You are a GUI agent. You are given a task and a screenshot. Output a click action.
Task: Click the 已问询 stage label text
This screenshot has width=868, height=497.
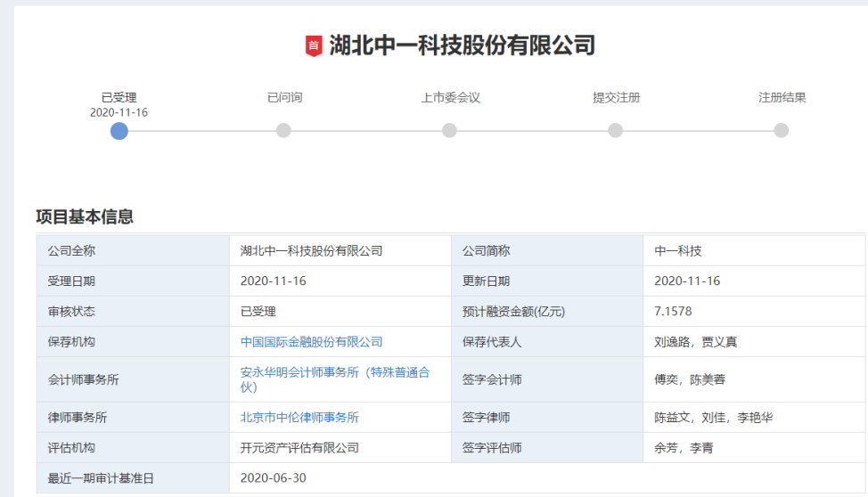click(x=284, y=97)
